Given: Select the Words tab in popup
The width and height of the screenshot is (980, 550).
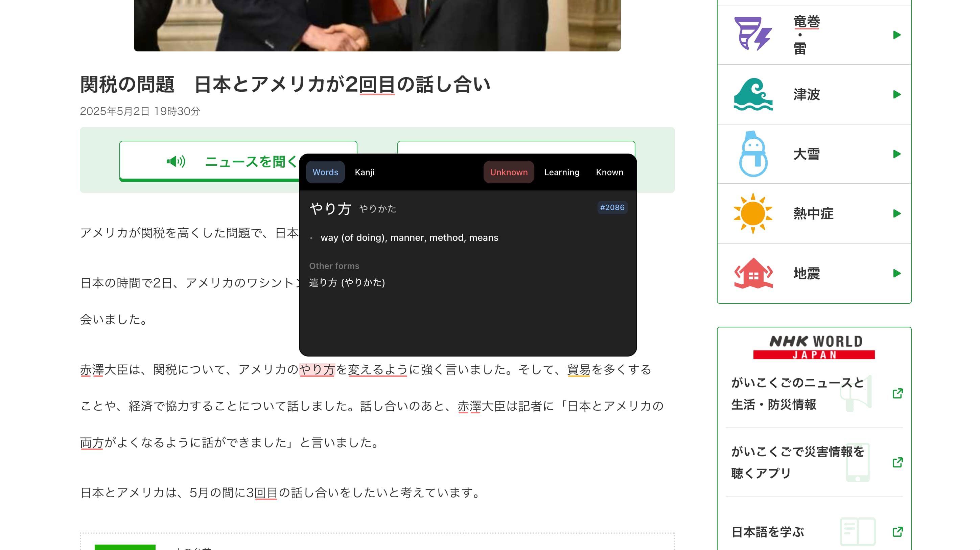Looking at the screenshot, I should pyautogui.click(x=325, y=172).
